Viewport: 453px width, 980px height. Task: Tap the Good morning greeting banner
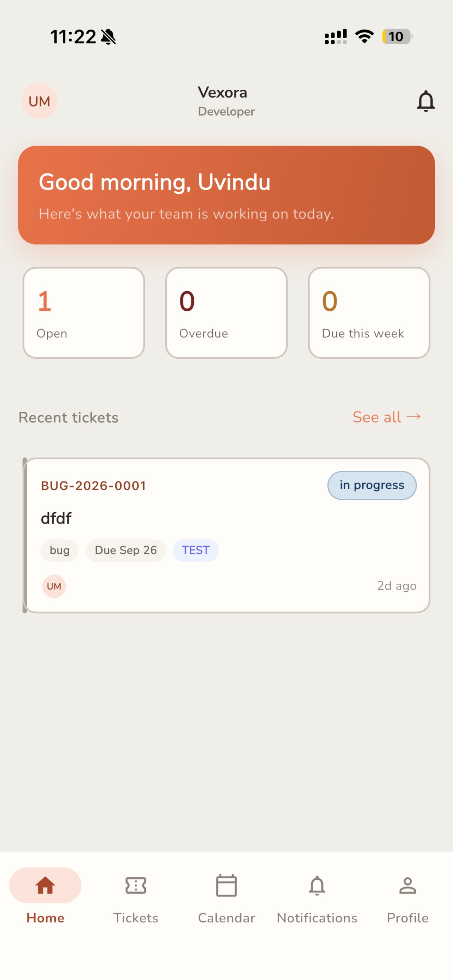tap(226, 195)
